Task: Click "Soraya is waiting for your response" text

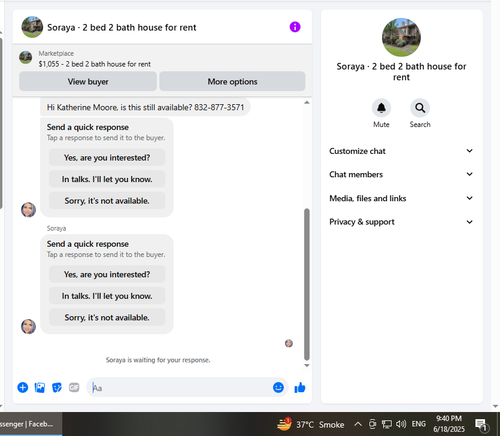Action: [158, 360]
